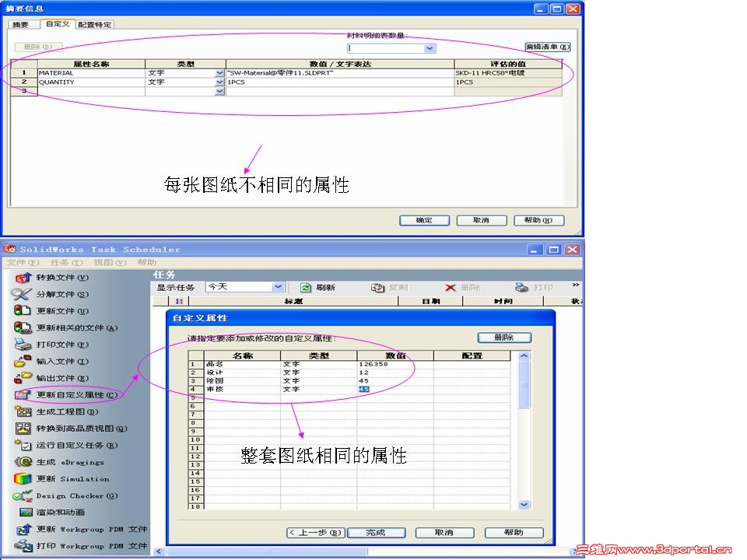Click the 打印 printer icon in task toolbar

tap(521, 288)
